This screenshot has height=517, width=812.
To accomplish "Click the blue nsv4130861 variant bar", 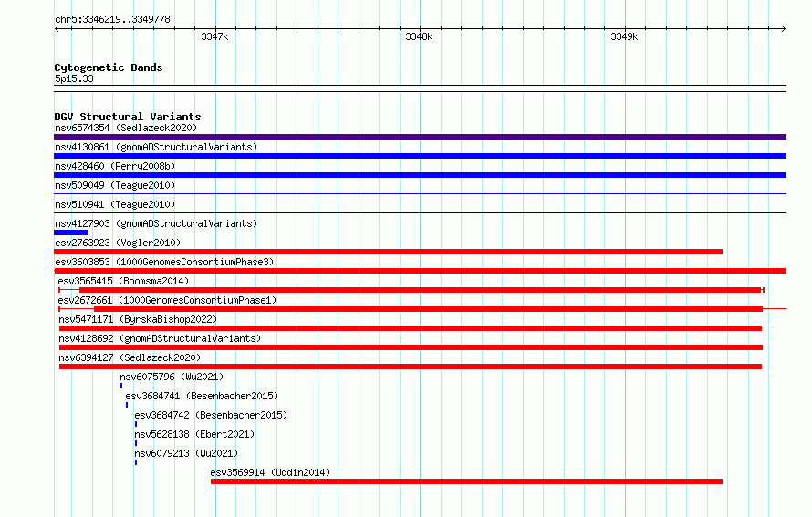I will tap(420, 156).
